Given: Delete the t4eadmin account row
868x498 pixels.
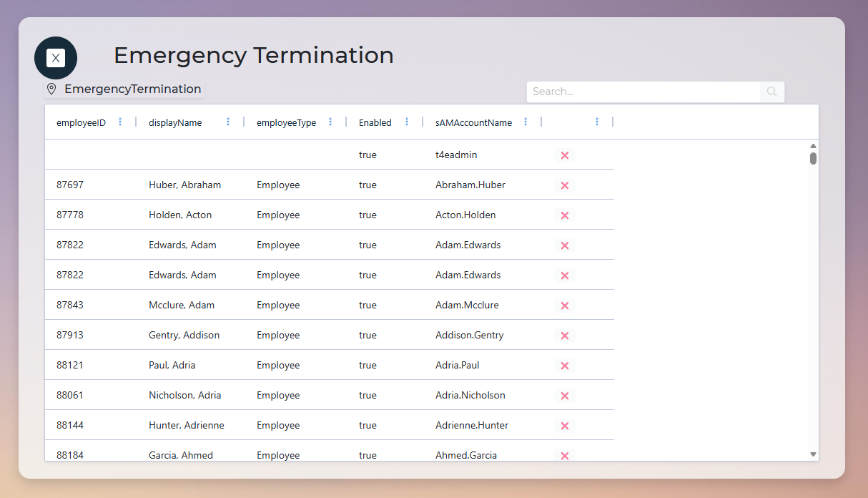Looking at the screenshot, I should tap(564, 155).
